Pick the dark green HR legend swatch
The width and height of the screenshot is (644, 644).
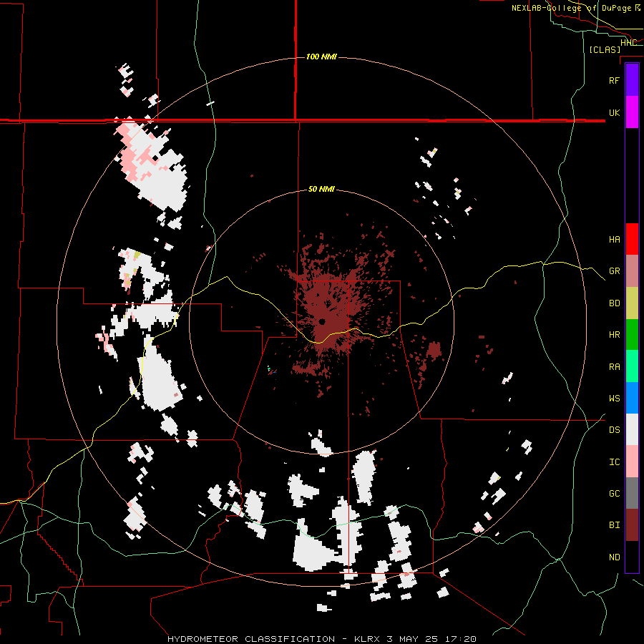click(x=632, y=335)
